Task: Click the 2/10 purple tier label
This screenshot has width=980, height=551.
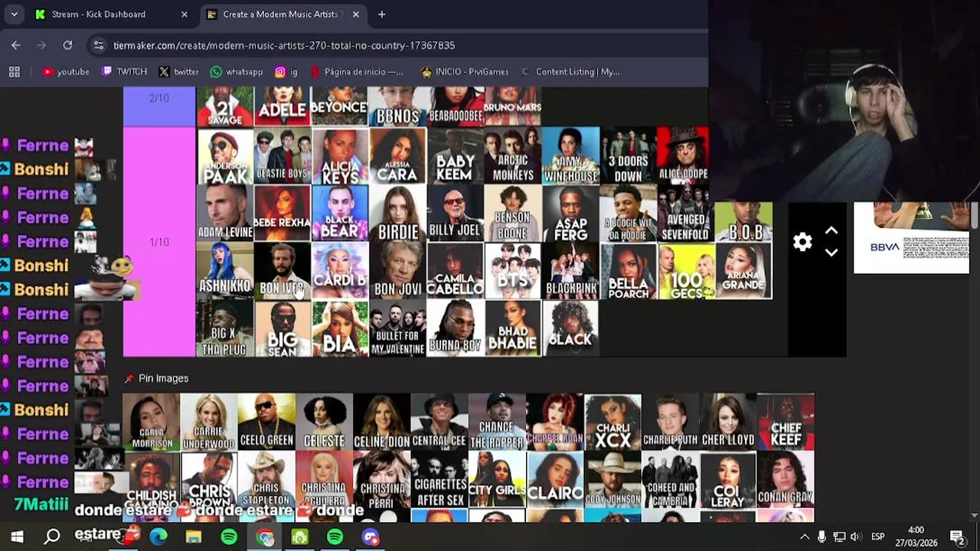Action: point(159,106)
